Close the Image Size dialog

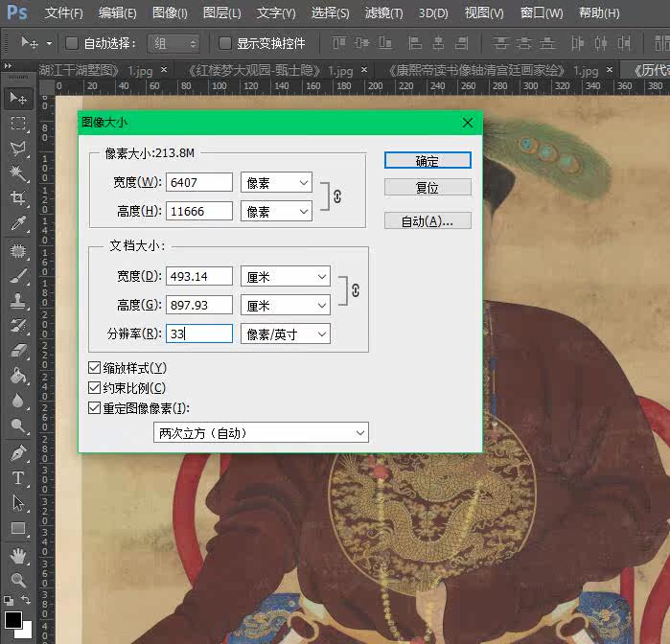coord(468,123)
